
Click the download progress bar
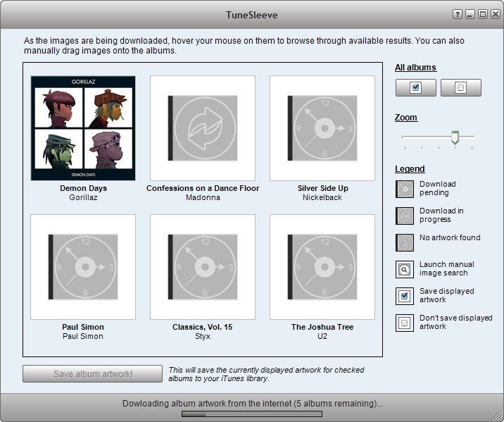tap(252, 414)
